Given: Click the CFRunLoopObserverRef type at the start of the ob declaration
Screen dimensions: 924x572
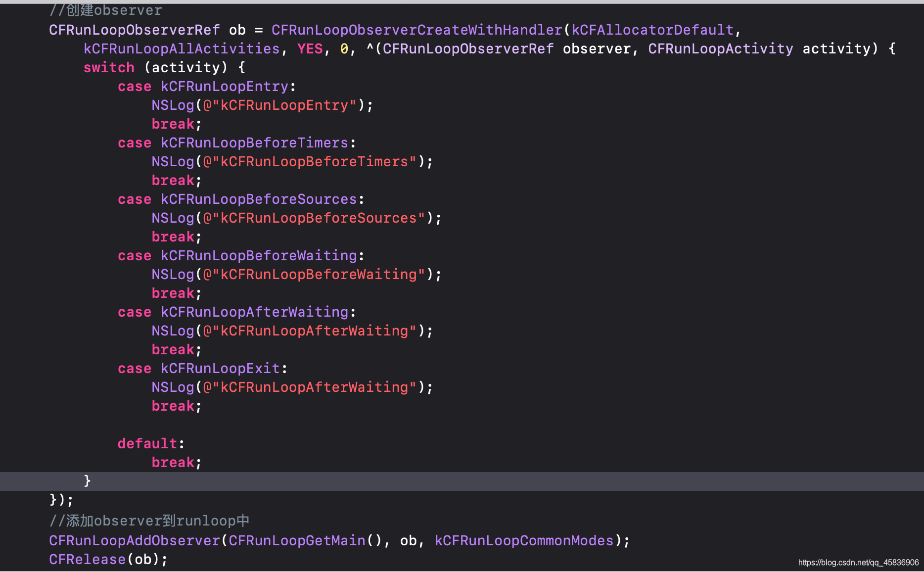Looking at the screenshot, I should point(135,30).
